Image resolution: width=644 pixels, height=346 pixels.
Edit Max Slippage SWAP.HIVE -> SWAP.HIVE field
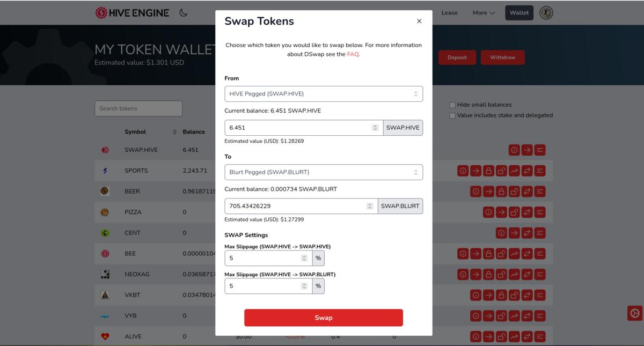coord(268,258)
